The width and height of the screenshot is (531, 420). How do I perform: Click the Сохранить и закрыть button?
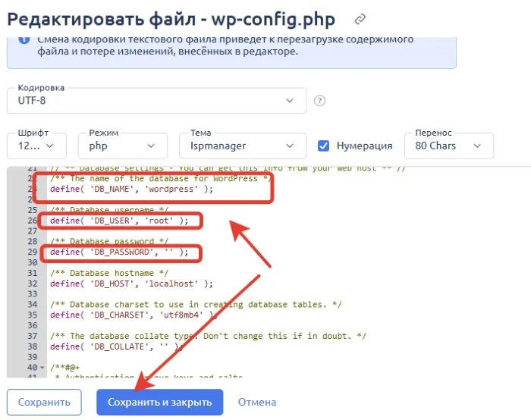click(x=159, y=402)
